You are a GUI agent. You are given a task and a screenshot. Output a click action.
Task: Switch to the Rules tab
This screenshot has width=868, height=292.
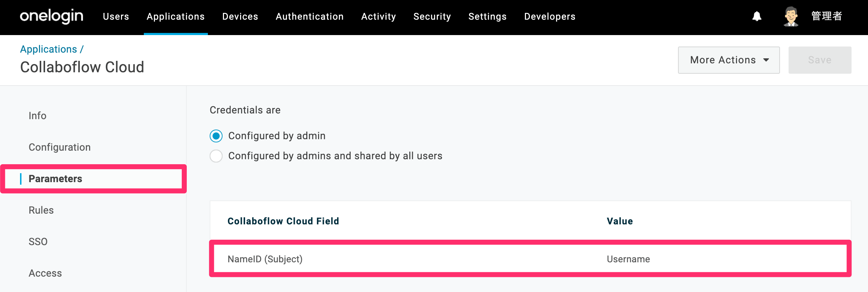(41, 210)
